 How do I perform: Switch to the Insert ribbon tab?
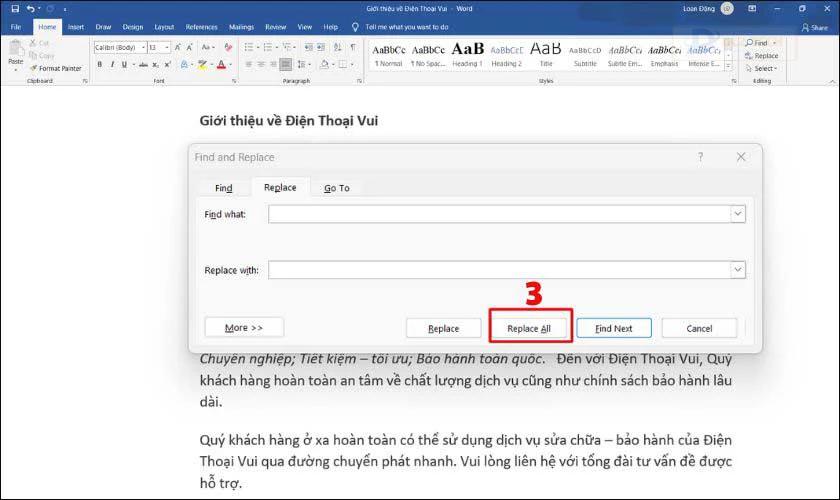[x=76, y=27]
